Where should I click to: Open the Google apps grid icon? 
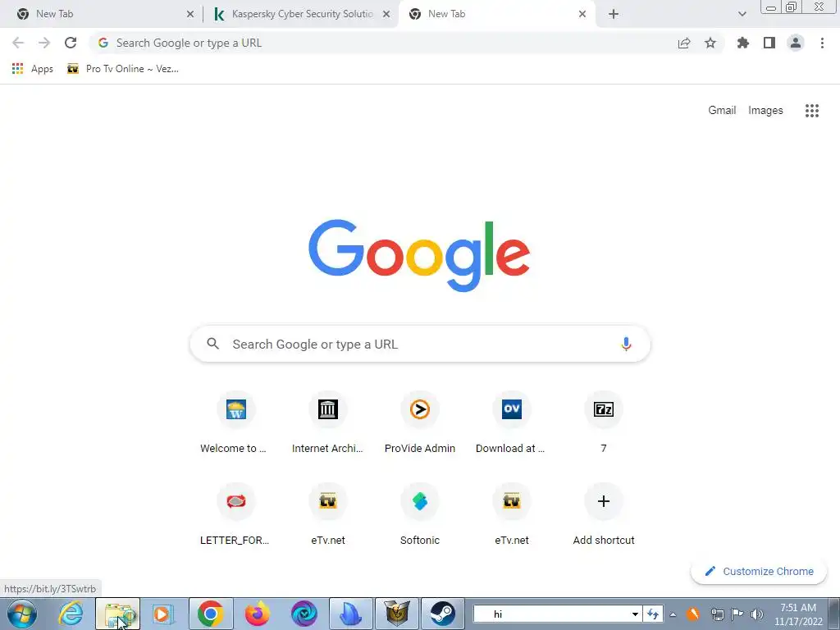click(812, 111)
